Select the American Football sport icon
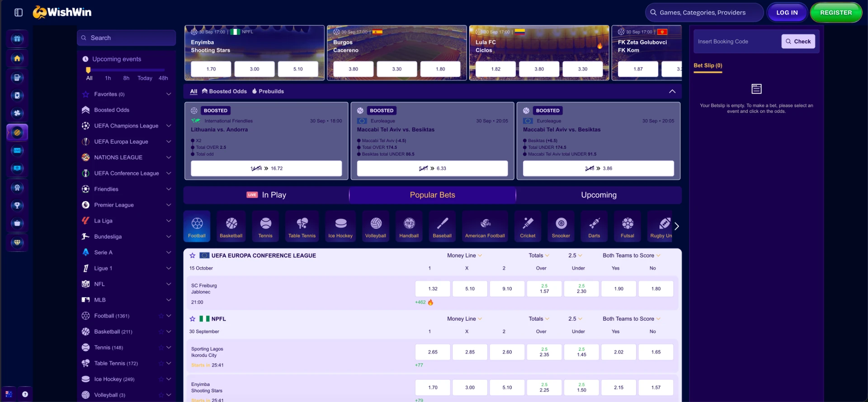868x402 pixels. pyautogui.click(x=485, y=226)
